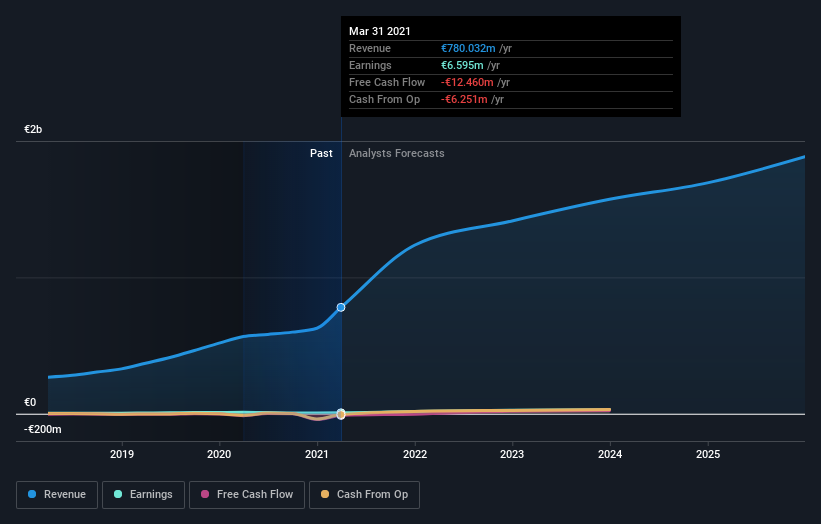Click the Earnings row label in tooltip
The width and height of the screenshot is (821, 524).
point(370,65)
